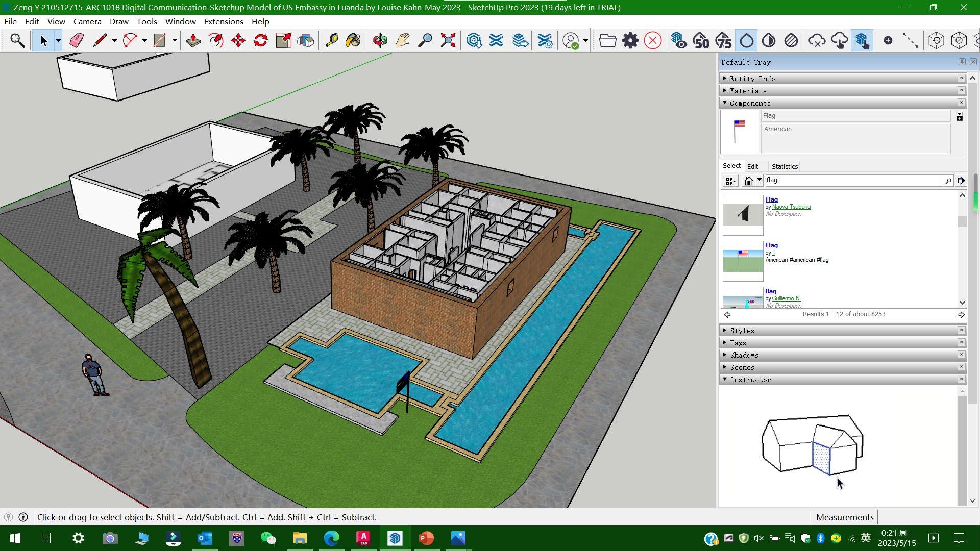The image size is (980, 551).
Task: Open PowerPoint from the taskbar
Action: click(426, 538)
